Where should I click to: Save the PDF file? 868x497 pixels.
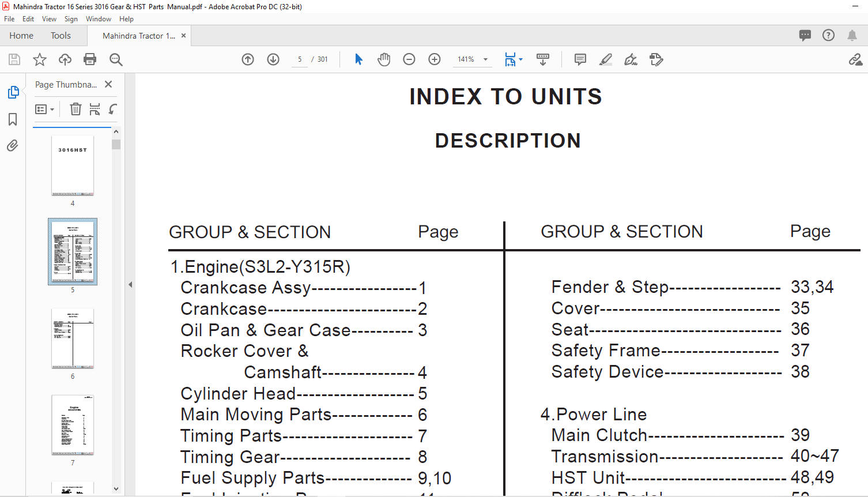(14, 59)
